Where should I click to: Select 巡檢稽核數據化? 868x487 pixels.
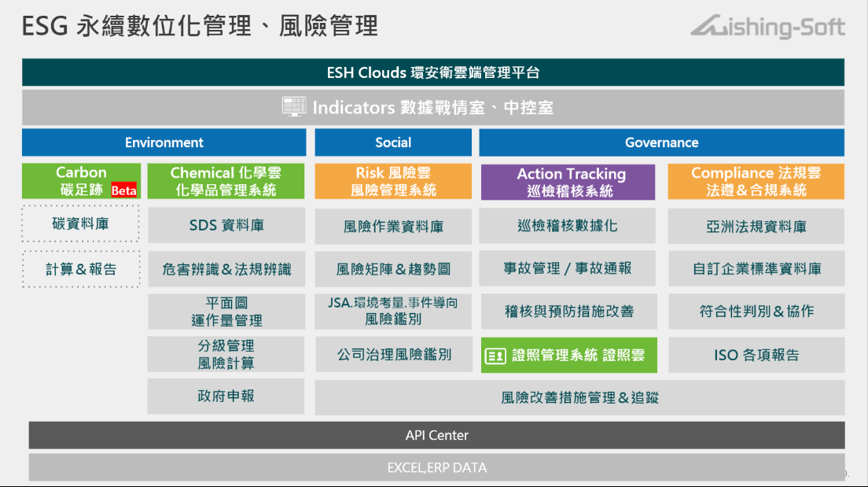coord(568,226)
